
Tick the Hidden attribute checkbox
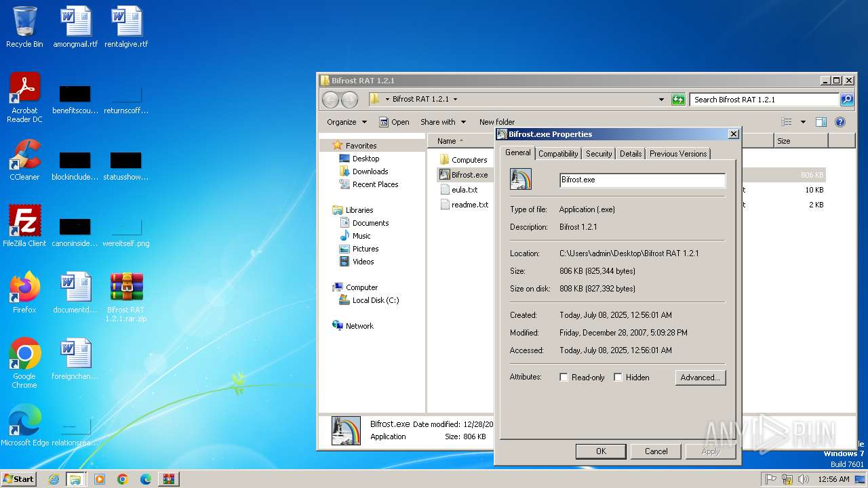pos(618,378)
